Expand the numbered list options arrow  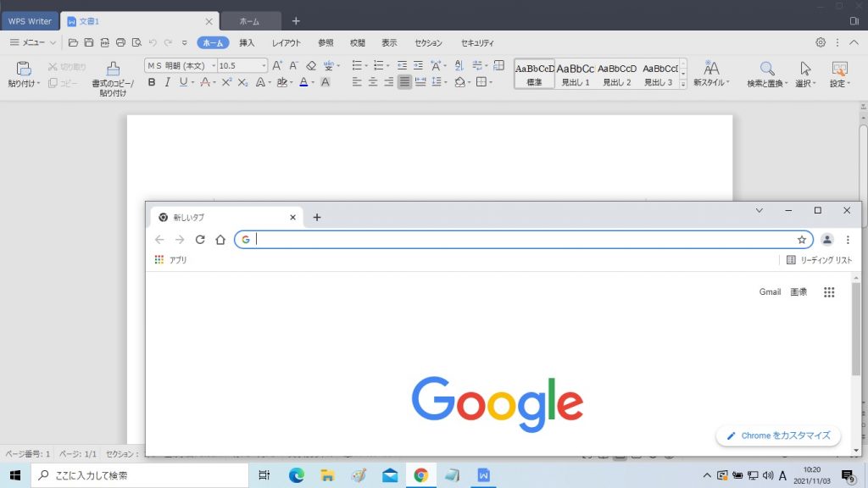tap(387, 66)
